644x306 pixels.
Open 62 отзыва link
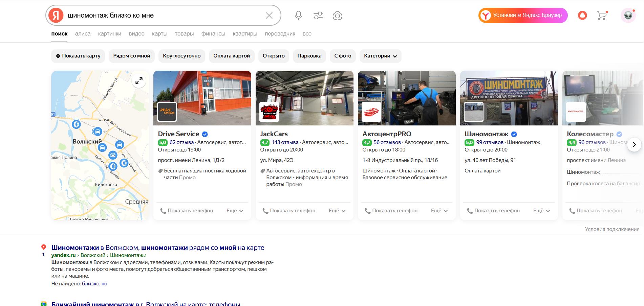click(x=181, y=142)
